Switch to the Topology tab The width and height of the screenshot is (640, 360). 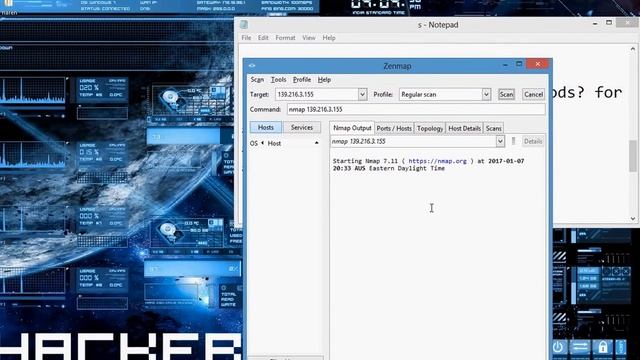click(x=430, y=128)
